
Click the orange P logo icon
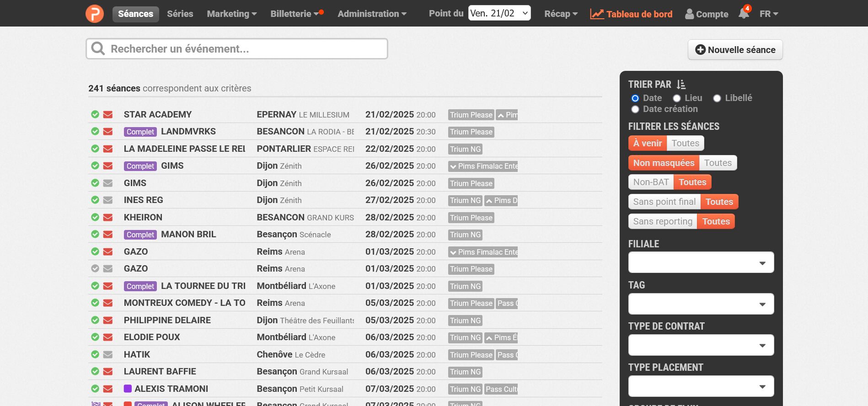point(95,14)
